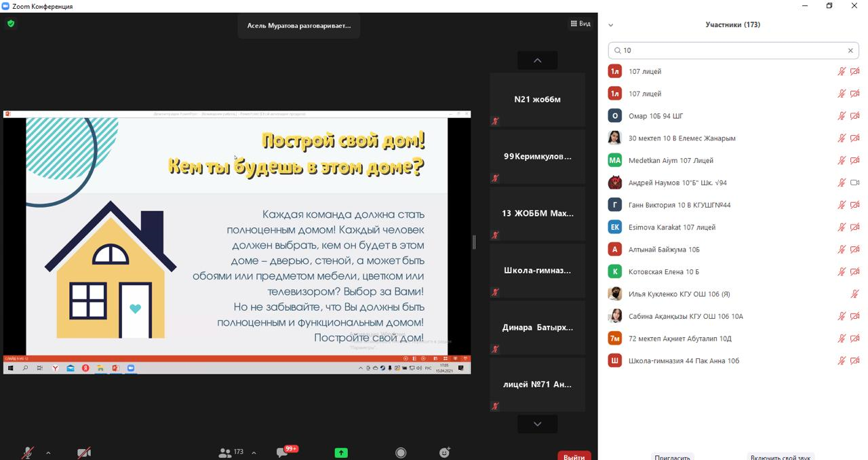868x460 pixels.
Task: Mute Котовская Елена 10 Б
Action: pos(841,271)
